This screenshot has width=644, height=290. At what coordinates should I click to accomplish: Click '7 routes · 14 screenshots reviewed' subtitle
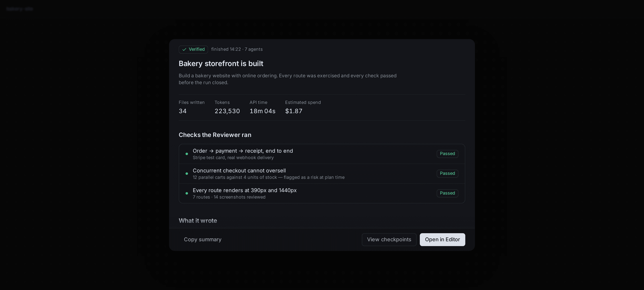[229, 197]
